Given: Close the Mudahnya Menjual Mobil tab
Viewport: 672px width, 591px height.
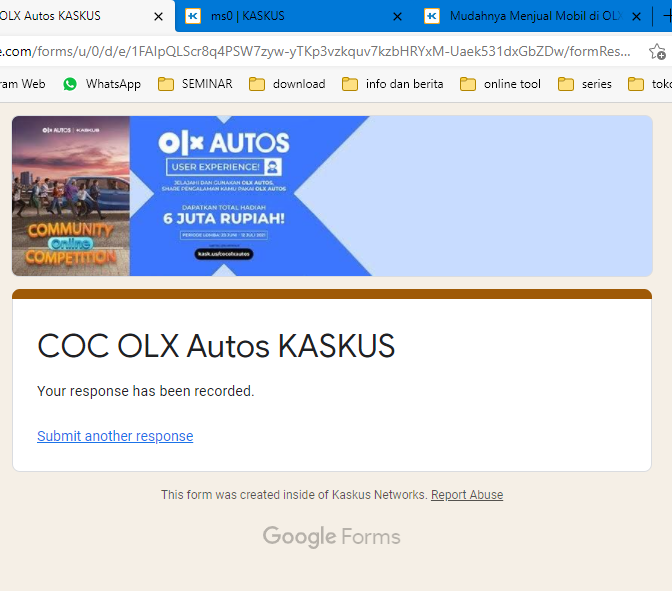Looking at the screenshot, I should click(636, 17).
